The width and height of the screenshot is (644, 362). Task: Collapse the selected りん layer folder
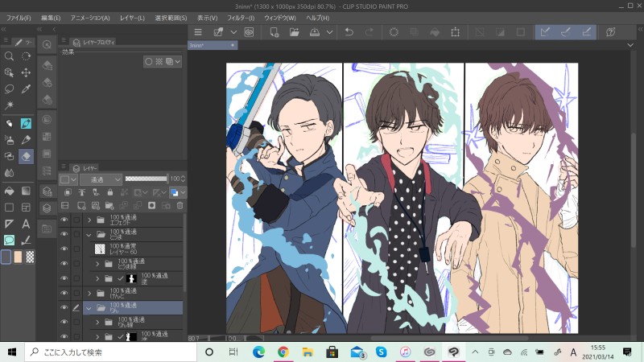(x=89, y=308)
